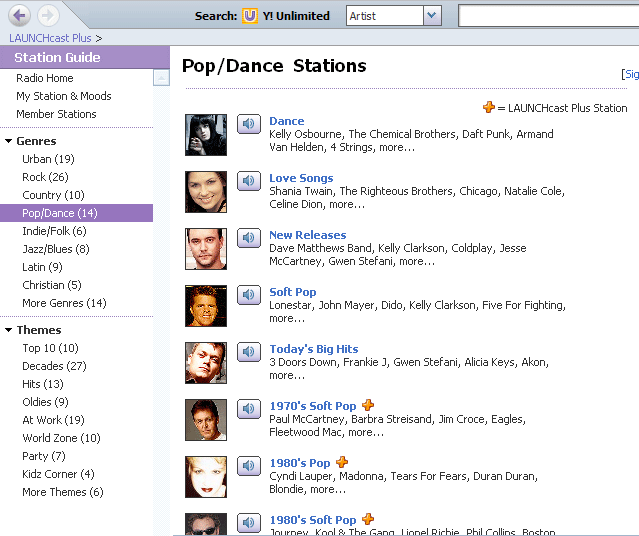Open the New Releases station link
This screenshot has height=536, width=639.
point(308,235)
